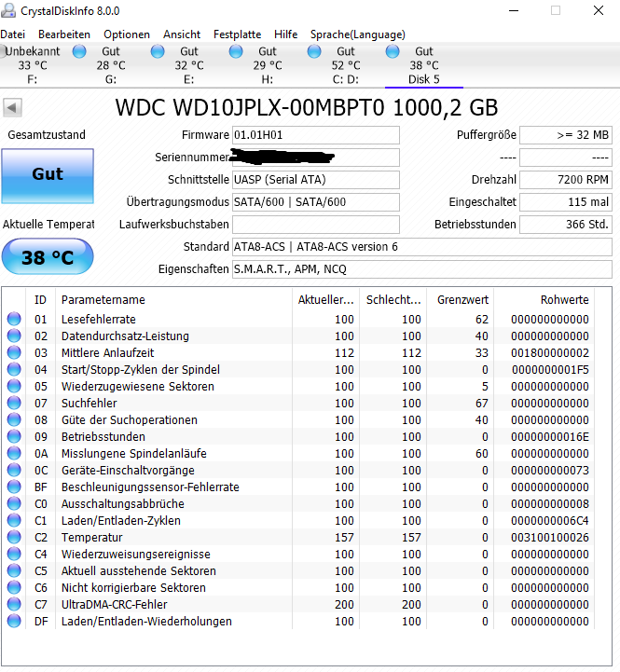Click status orb for Geräte-Einschaltvorgänge row

tap(14, 470)
